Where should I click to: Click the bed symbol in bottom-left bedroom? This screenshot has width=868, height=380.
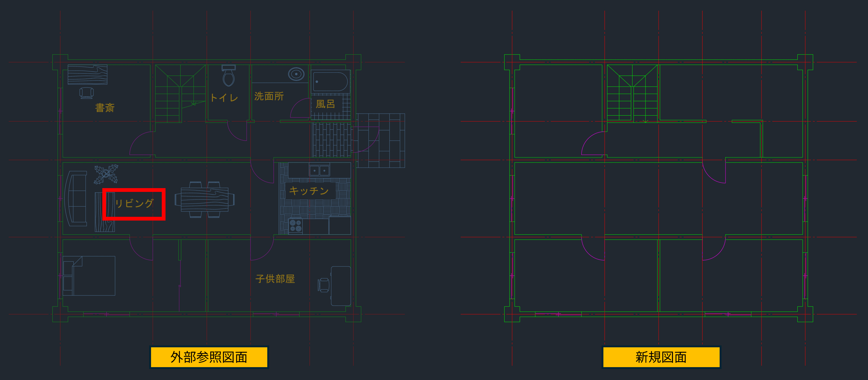[x=89, y=275]
